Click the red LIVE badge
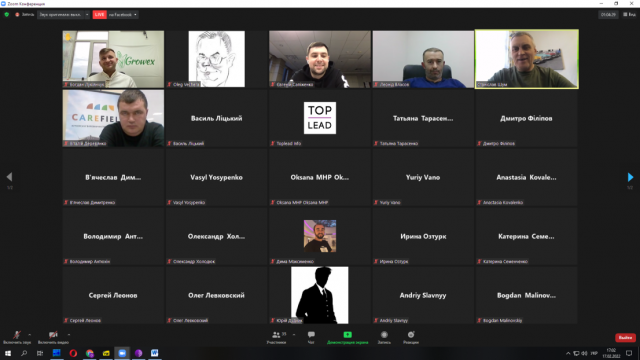 pyautogui.click(x=100, y=15)
